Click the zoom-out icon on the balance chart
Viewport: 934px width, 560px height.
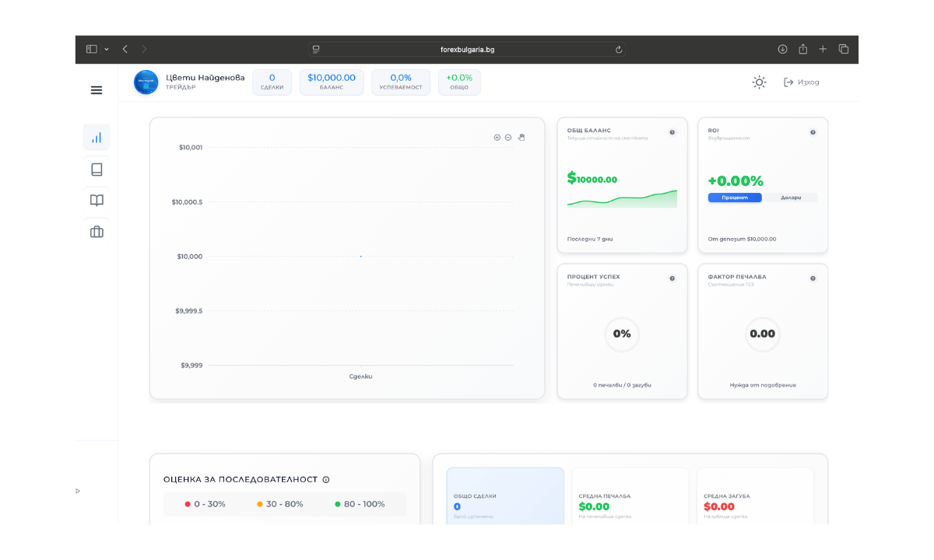tap(508, 137)
